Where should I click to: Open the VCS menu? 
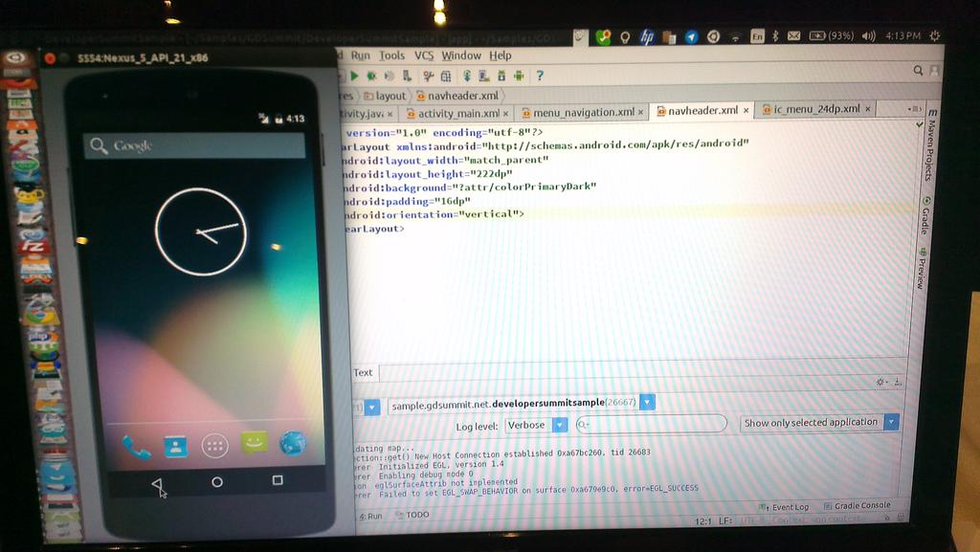click(x=424, y=55)
